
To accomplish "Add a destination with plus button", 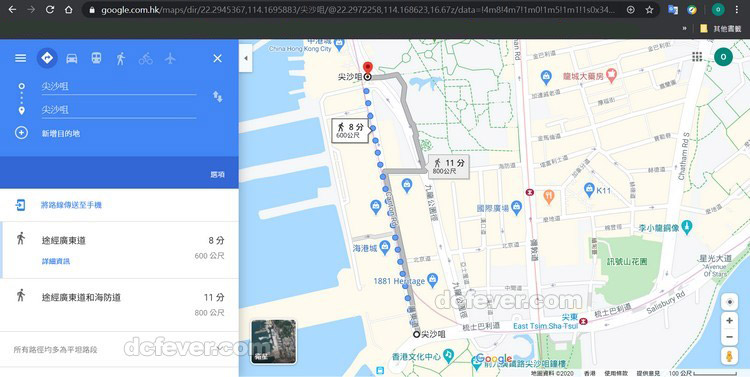I will pyautogui.click(x=21, y=133).
